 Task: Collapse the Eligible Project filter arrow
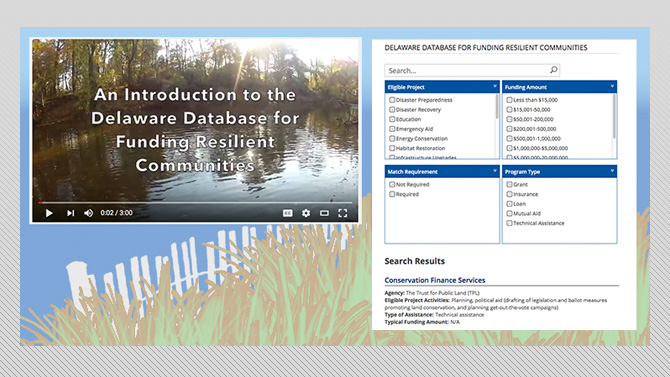click(x=495, y=86)
